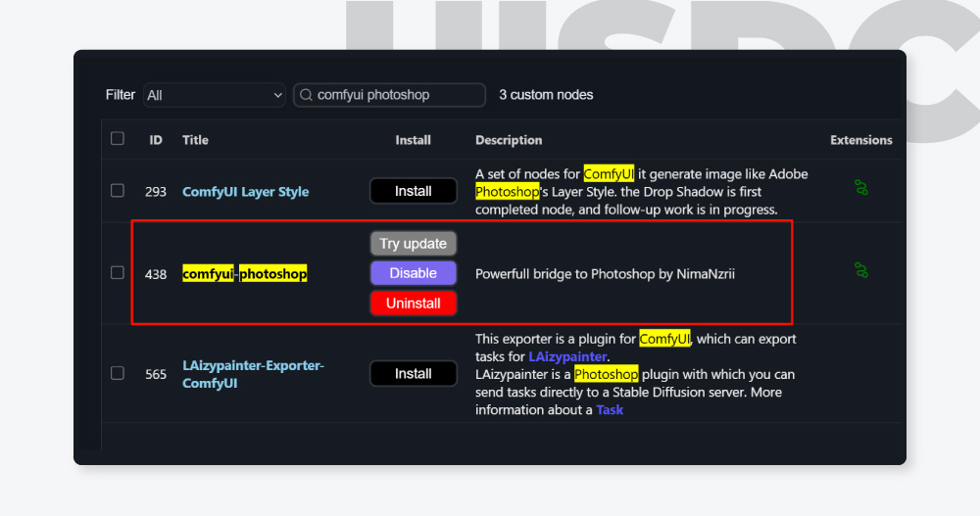Install the ComfyUI Layer Style node
980x516 pixels.
pos(413,191)
